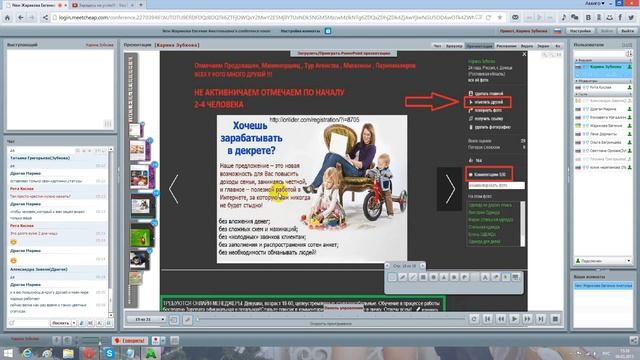Go to previous photo with left chevron

pos(174,189)
